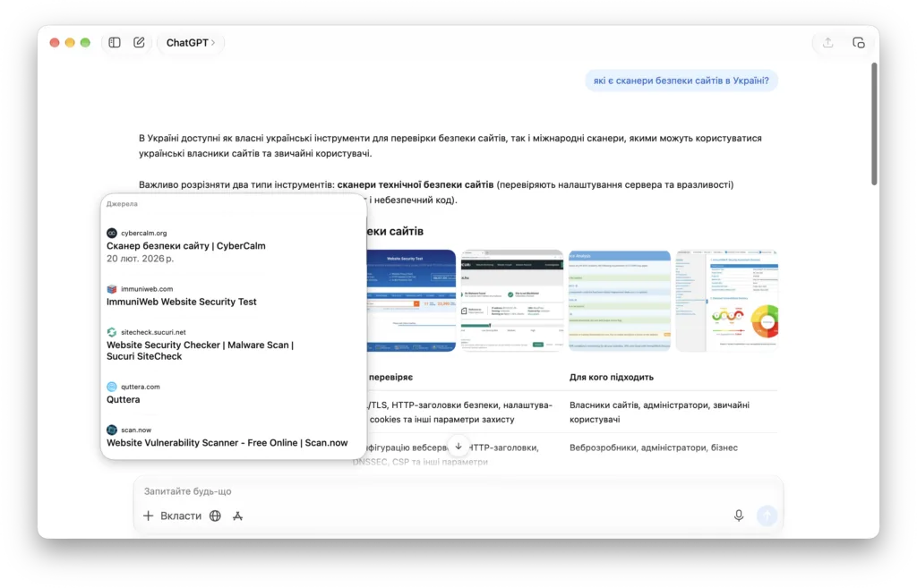Focus the Запитайте будь-що input field
Viewport: 917px width, 588px height.
[458, 491]
